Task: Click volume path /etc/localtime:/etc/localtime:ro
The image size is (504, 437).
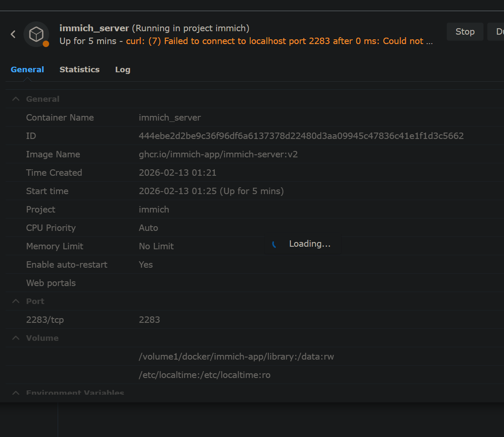Action: (205, 375)
